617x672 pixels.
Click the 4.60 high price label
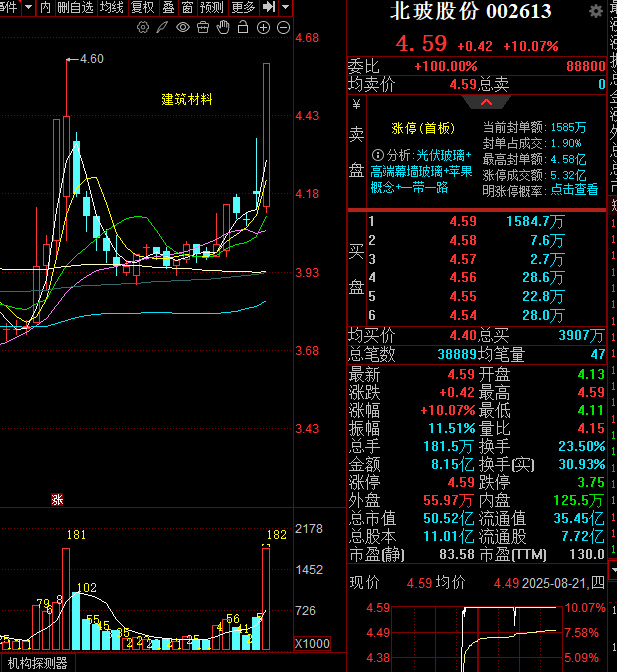click(x=92, y=59)
